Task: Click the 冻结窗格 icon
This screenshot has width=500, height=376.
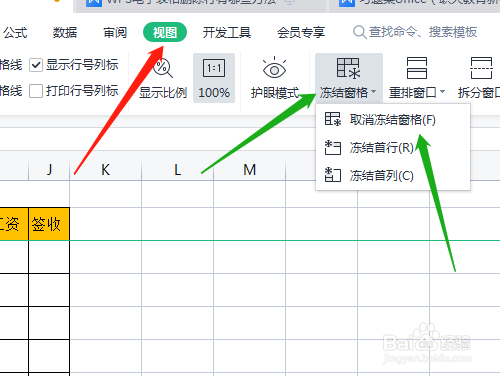Action: (348, 68)
